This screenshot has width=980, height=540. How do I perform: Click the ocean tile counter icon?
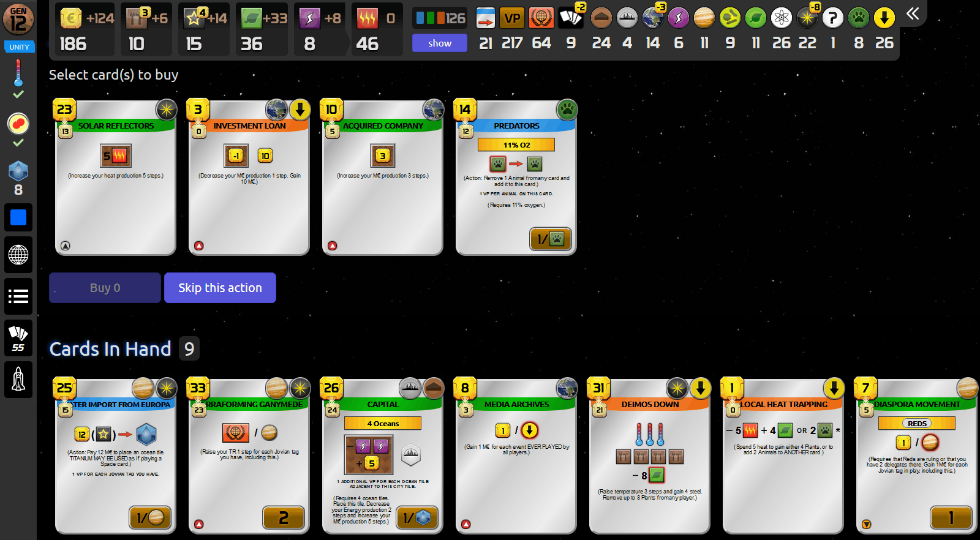(x=18, y=171)
